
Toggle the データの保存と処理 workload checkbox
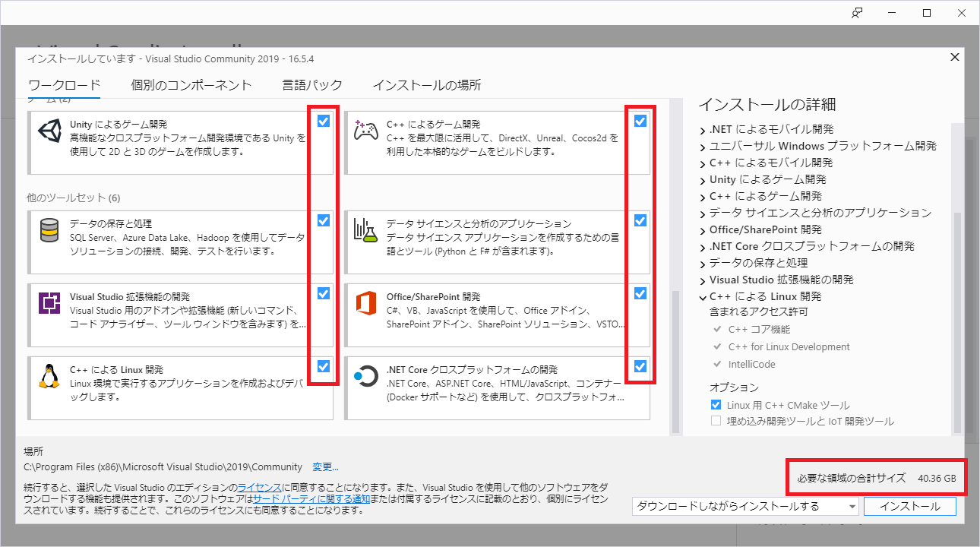(324, 221)
